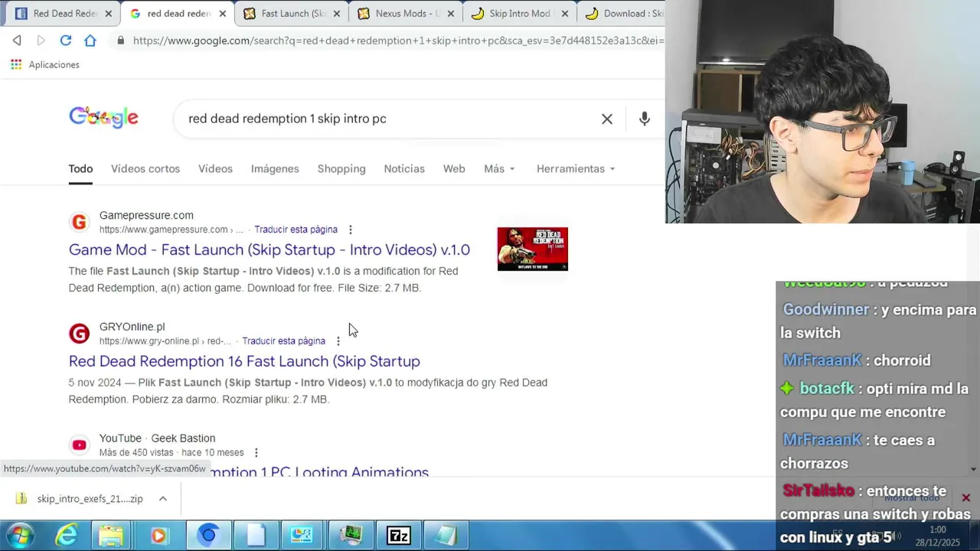
Task: Click the padlock site security icon
Action: [120, 41]
